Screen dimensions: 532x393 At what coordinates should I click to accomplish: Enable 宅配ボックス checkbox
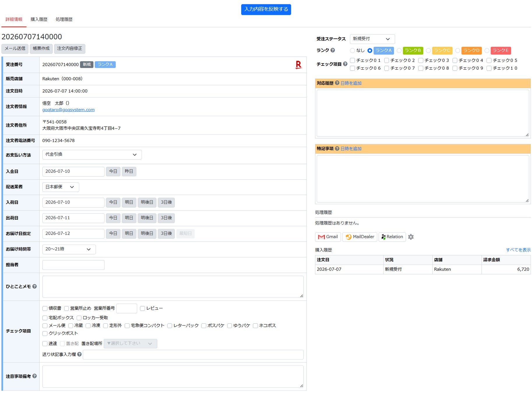(x=45, y=318)
